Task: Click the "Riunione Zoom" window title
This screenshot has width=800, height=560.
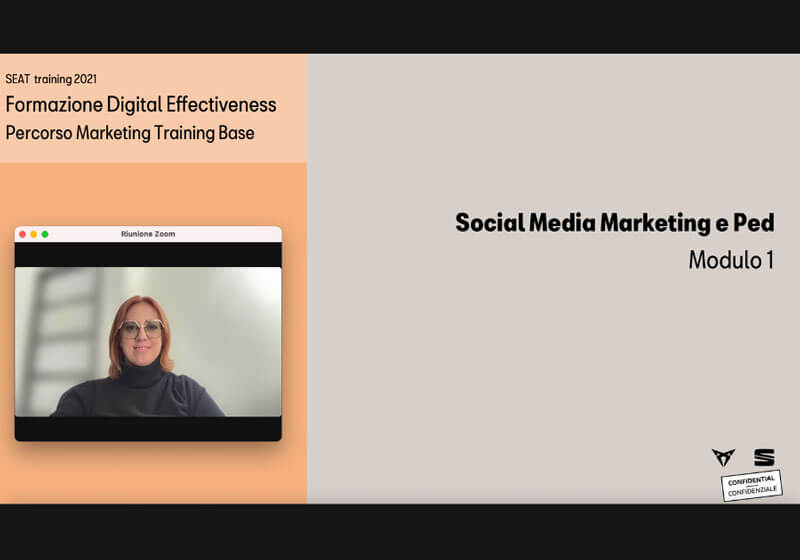Action: (148, 234)
